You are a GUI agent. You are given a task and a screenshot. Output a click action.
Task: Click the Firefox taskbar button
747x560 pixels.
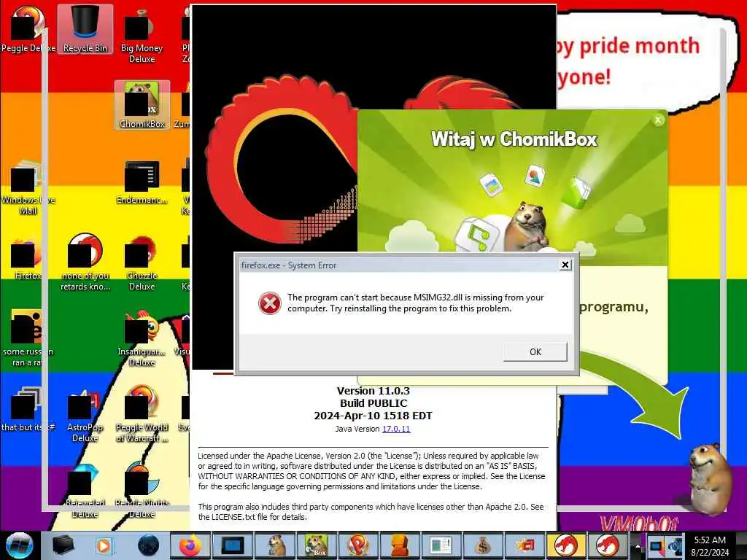190,545
